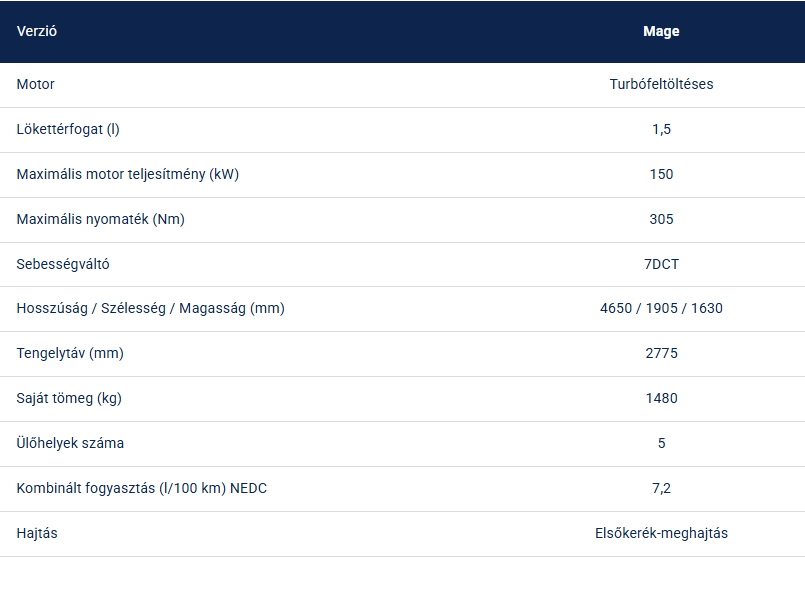The width and height of the screenshot is (805, 589).
Task: Select Maximális nyomaték (Nm) label
Action: 101,219
